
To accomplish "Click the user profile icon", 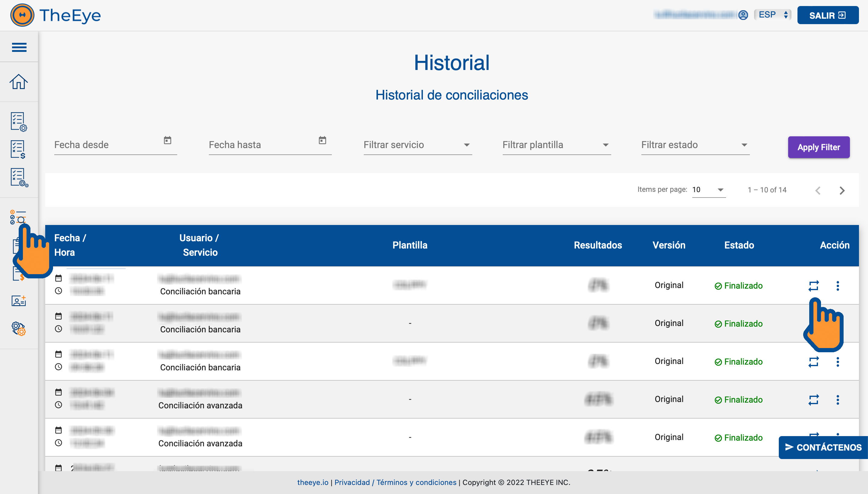I will [743, 15].
